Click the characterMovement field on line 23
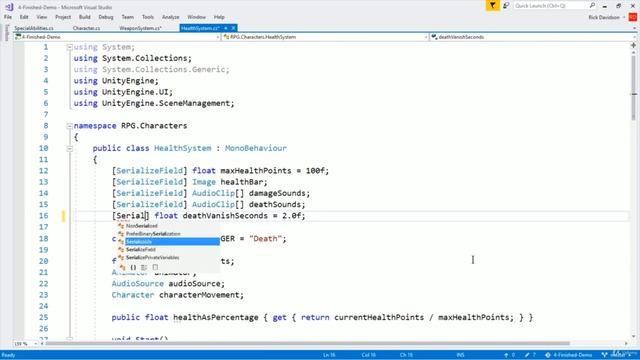The height and width of the screenshot is (360, 640). 199,295
